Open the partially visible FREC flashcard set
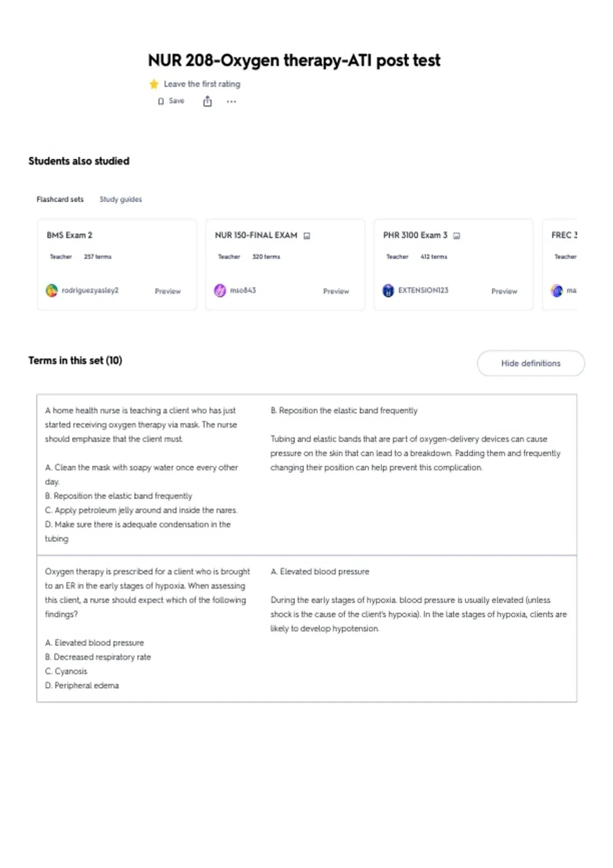 (x=560, y=264)
